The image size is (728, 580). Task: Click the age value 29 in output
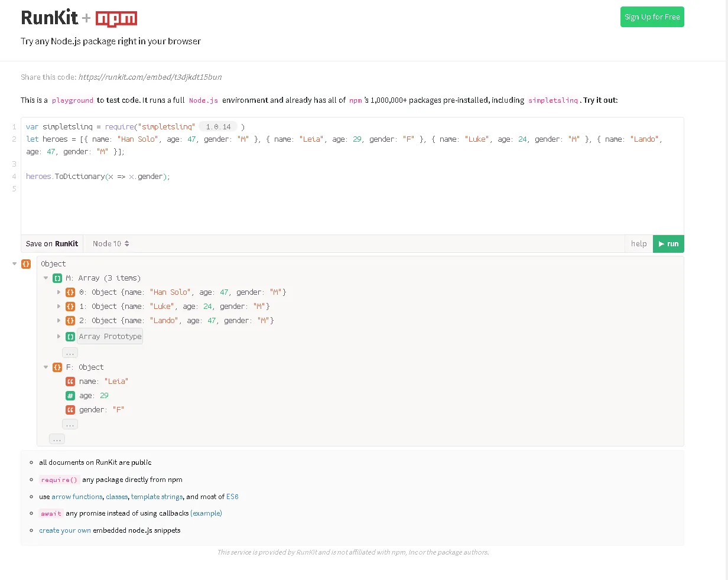click(x=104, y=396)
